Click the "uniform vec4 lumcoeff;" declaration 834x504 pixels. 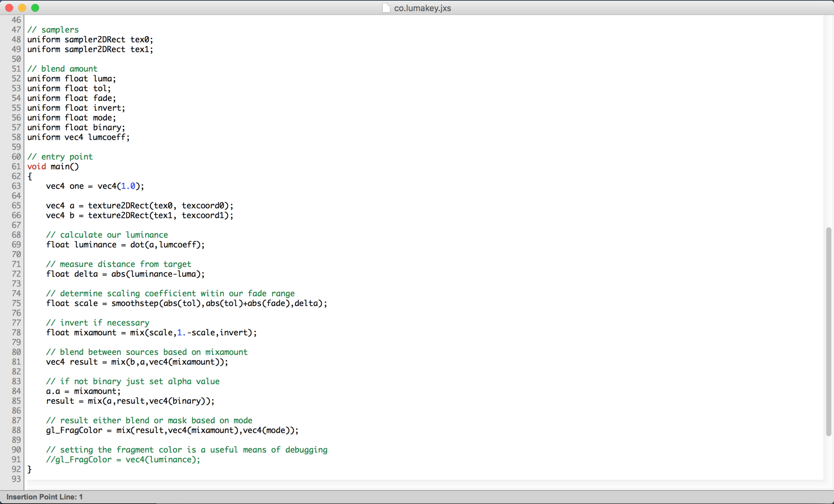click(x=78, y=137)
